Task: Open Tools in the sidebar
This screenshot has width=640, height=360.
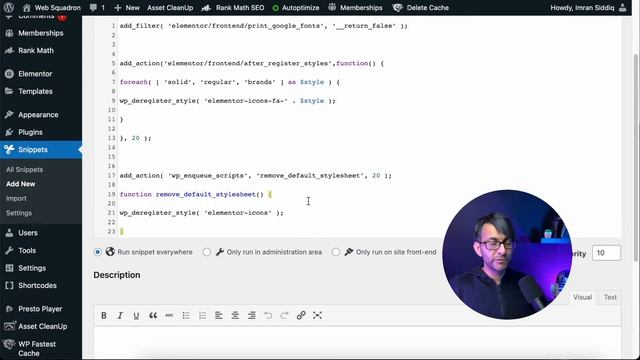Action: pyautogui.click(x=41, y=251)
